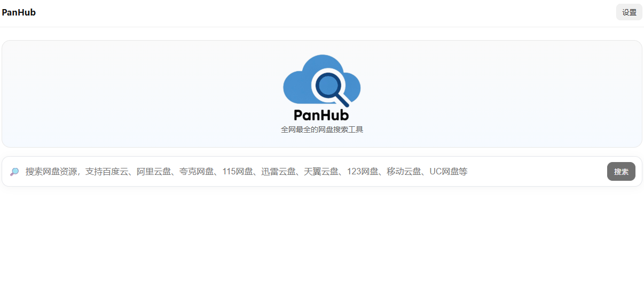Viewport: 644px width, 284px height.
Task: Click the PanHub title in the header
Action: pos(19,12)
